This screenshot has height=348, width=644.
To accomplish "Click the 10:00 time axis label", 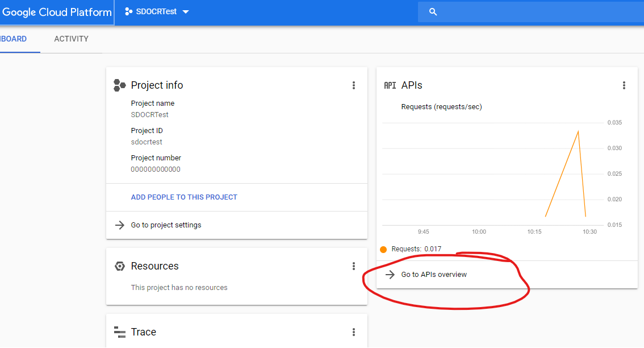I will 479,231.
